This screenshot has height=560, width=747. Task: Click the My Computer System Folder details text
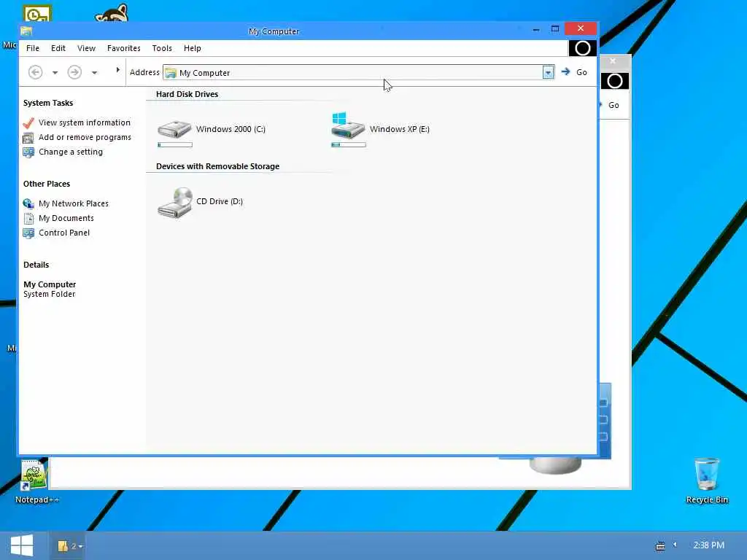pyautogui.click(x=50, y=289)
